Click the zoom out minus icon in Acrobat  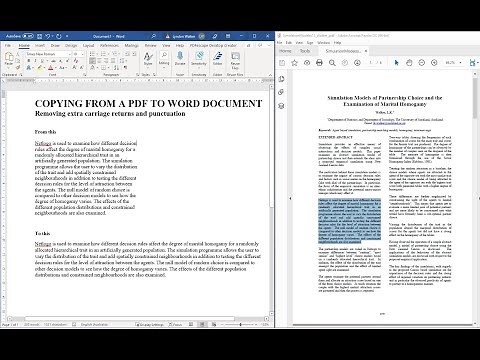tap(422, 62)
